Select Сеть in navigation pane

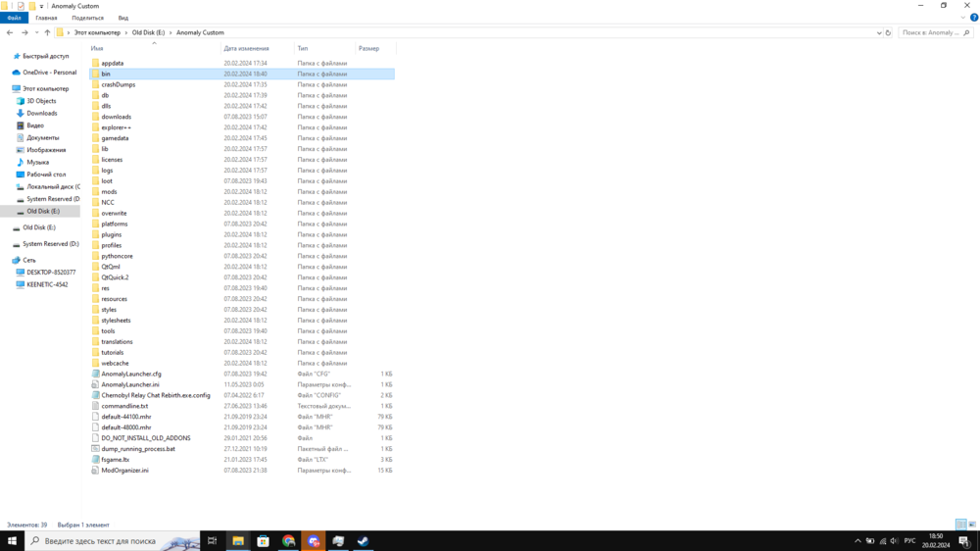pyautogui.click(x=29, y=260)
